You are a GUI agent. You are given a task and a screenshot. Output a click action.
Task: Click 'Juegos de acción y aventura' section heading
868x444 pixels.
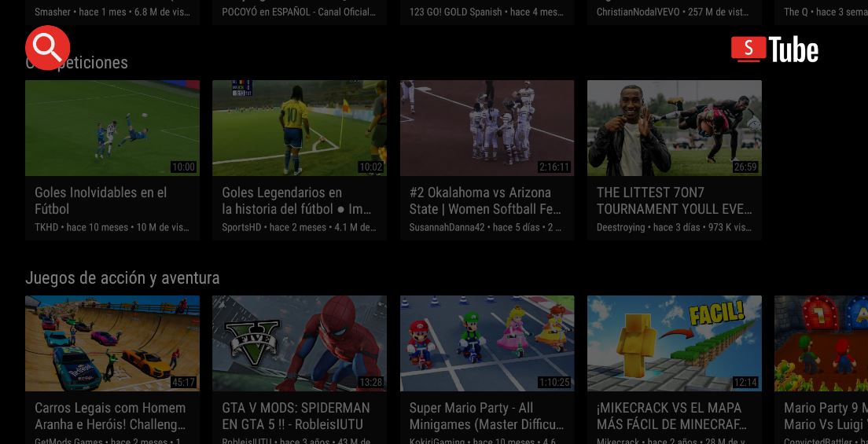123,277
